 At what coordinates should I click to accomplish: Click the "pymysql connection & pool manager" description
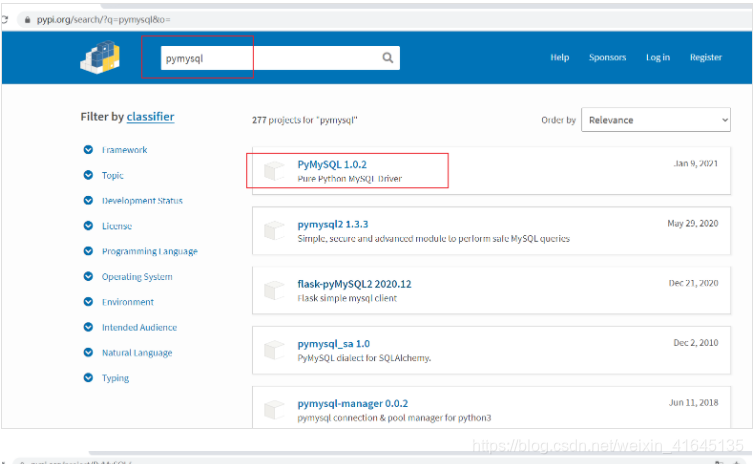[x=394, y=418]
